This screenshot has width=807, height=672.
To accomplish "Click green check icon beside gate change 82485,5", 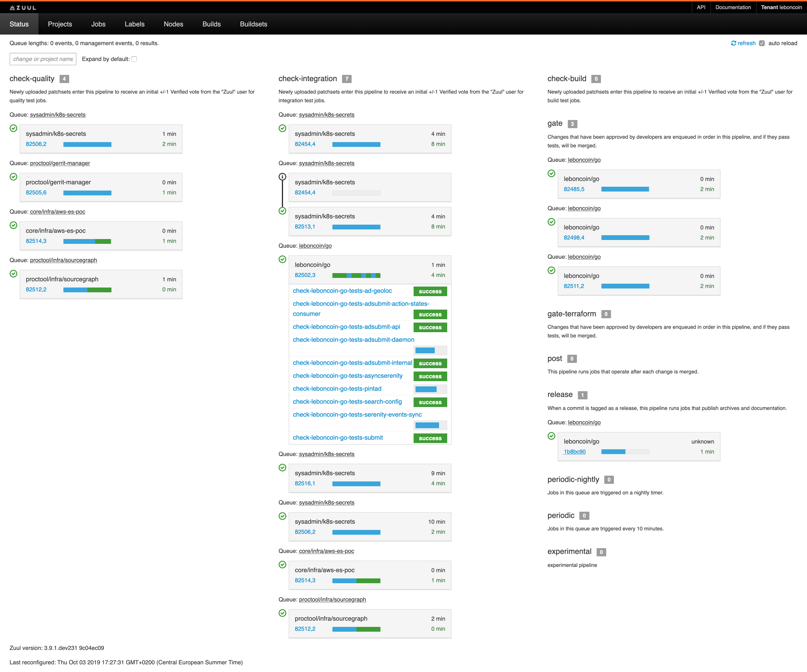I will 551,173.
